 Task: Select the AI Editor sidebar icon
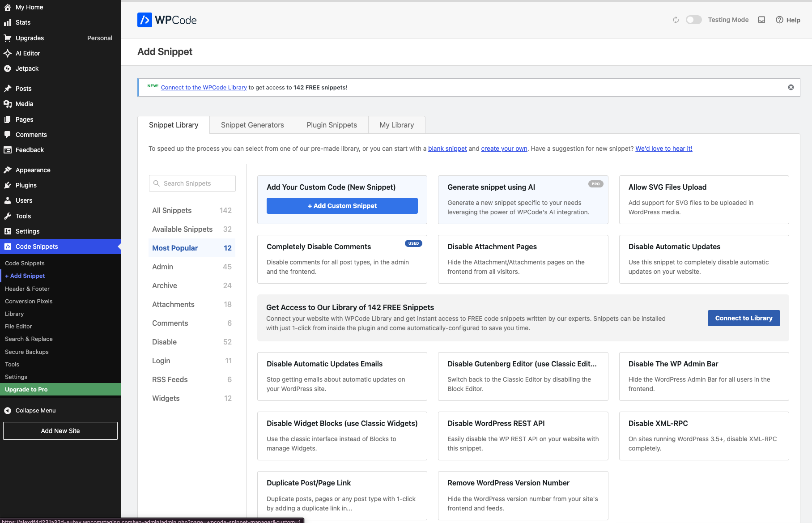point(8,53)
